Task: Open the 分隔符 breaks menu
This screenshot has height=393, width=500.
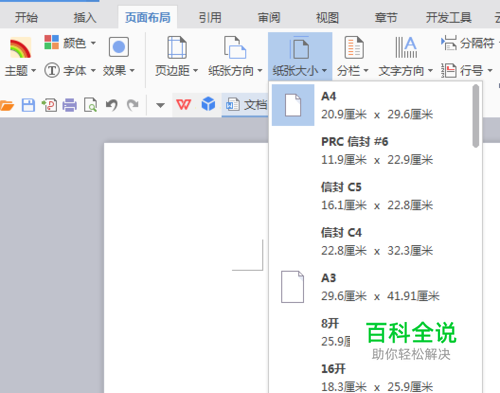Action: pyautogui.click(x=470, y=43)
